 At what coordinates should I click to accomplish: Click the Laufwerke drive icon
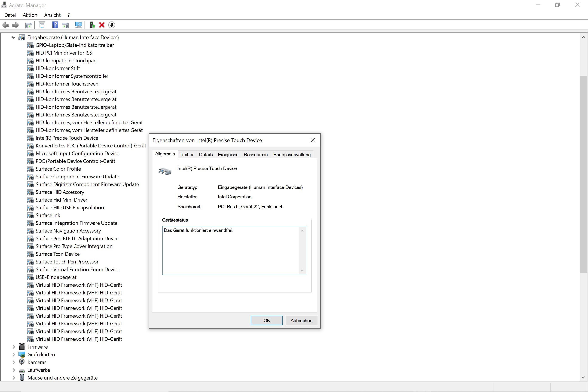click(x=22, y=370)
